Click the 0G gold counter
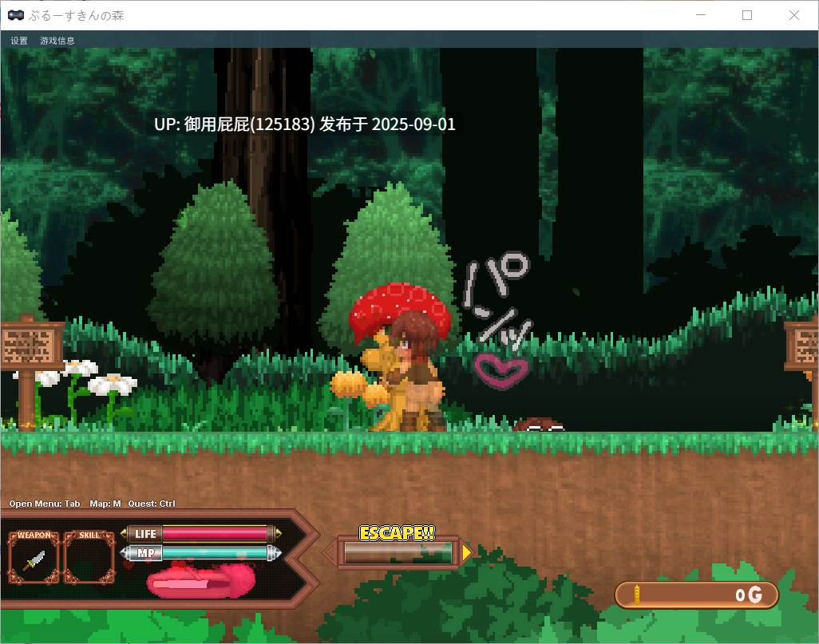Screen dimensions: 819x644 point(697,595)
